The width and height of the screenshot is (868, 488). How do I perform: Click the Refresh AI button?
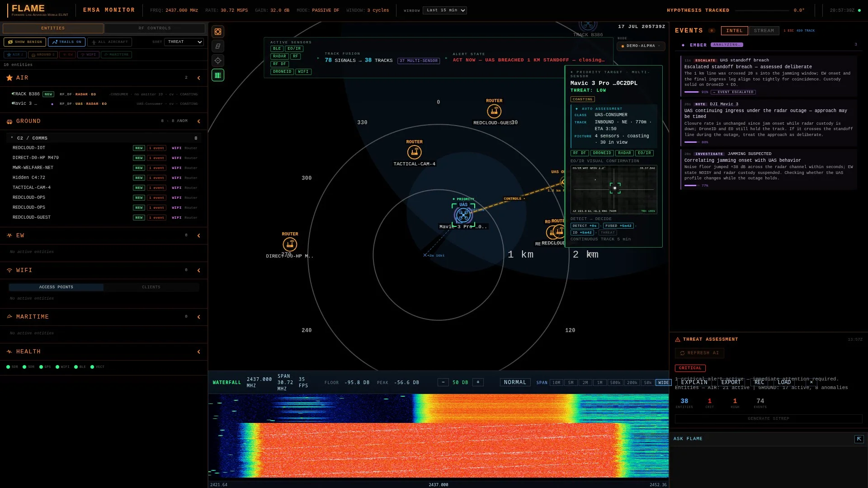(x=699, y=353)
